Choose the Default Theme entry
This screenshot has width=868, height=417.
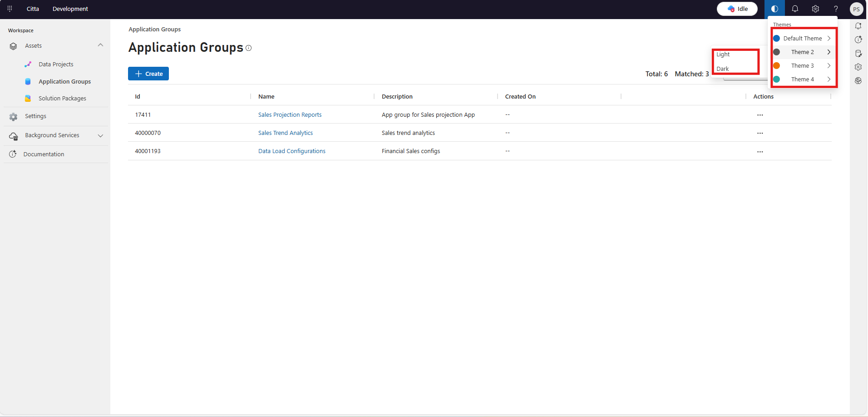[802, 39]
